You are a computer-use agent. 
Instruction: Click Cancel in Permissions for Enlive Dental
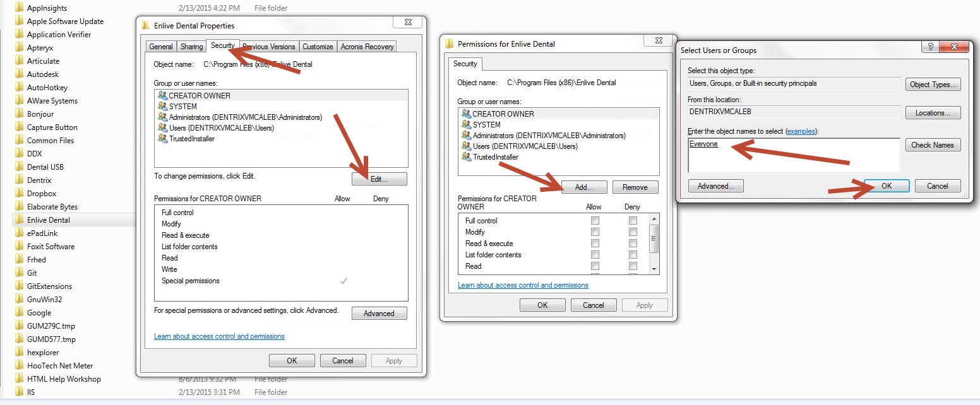[594, 305]
